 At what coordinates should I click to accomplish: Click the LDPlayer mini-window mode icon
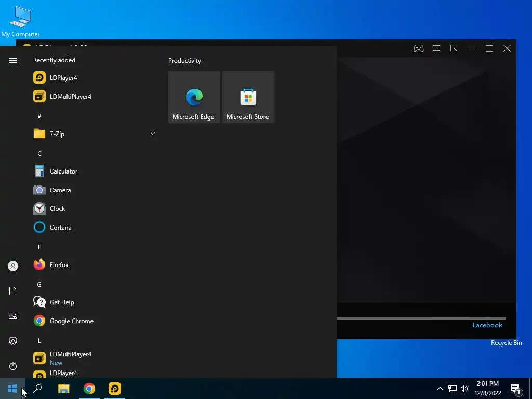coord(454,48)
